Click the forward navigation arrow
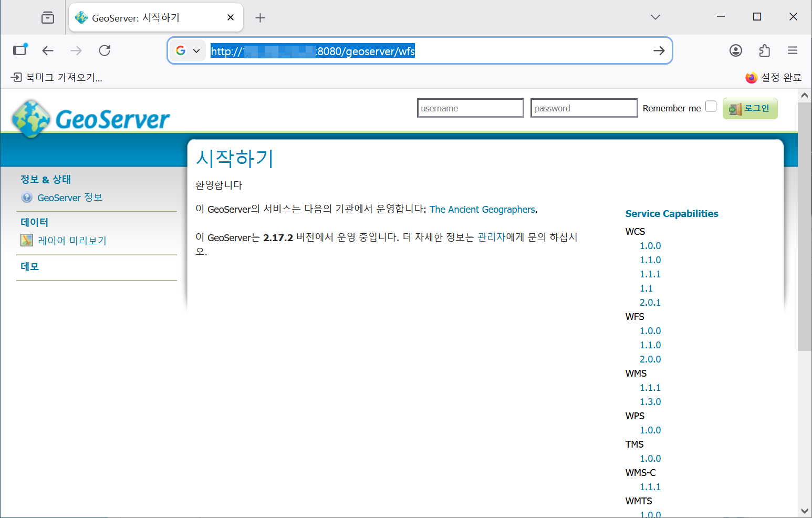The image size is (812, 518). pyautogui.click(x=76, y=50)
